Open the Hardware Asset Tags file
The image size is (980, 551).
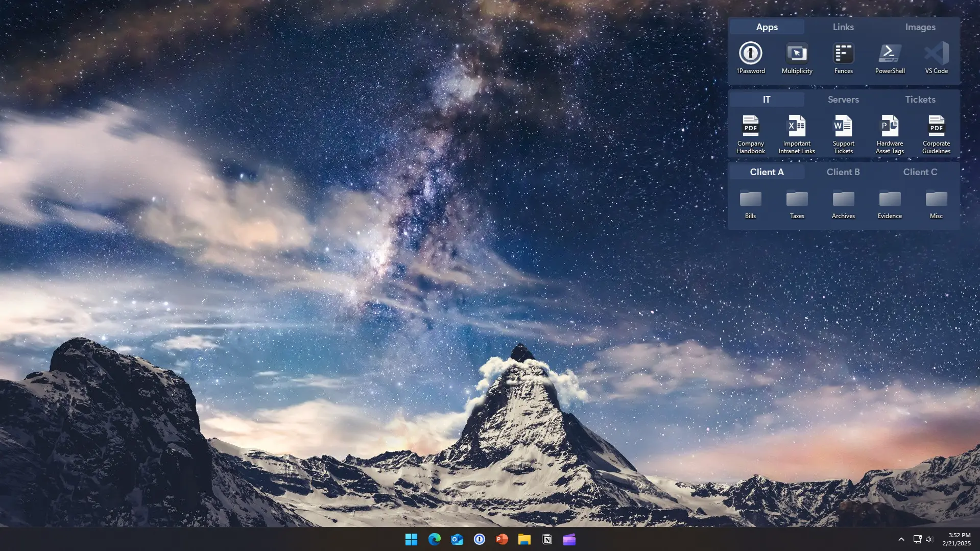(x=889, y=127)
